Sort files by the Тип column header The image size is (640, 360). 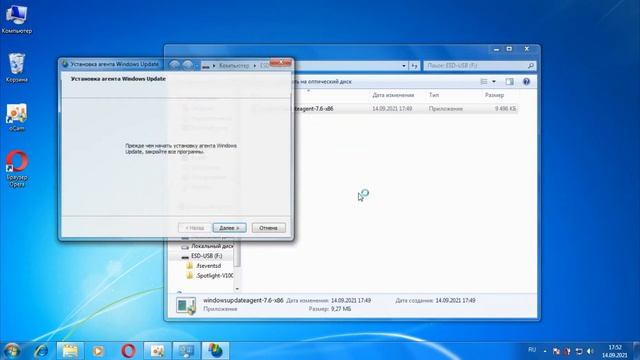click(x=434, y=95)
